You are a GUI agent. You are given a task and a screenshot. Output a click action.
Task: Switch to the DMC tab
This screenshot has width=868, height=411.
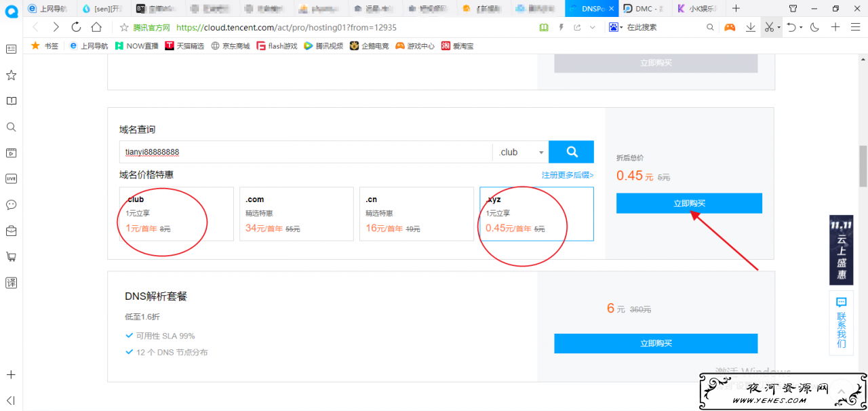(646, 9)
